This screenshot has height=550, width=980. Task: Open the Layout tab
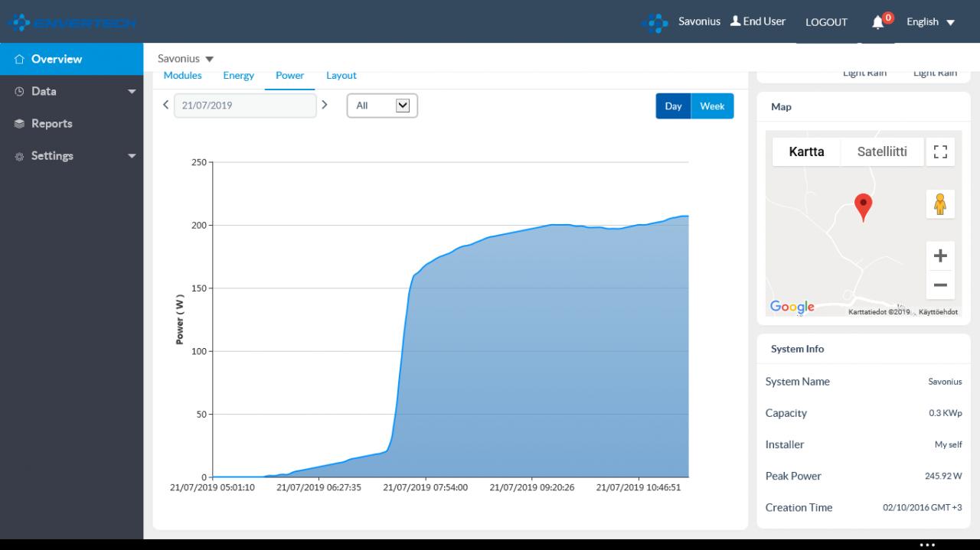click(341, 75)
